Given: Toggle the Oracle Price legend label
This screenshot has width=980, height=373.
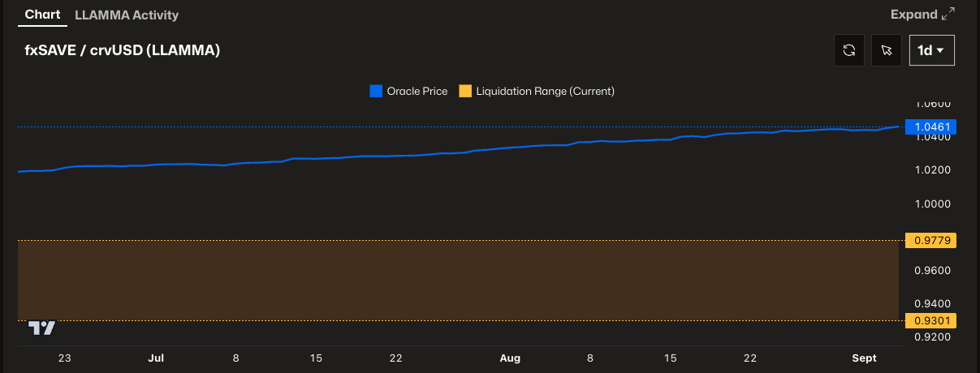Looking at the screenshot, I should coord(417,91).
